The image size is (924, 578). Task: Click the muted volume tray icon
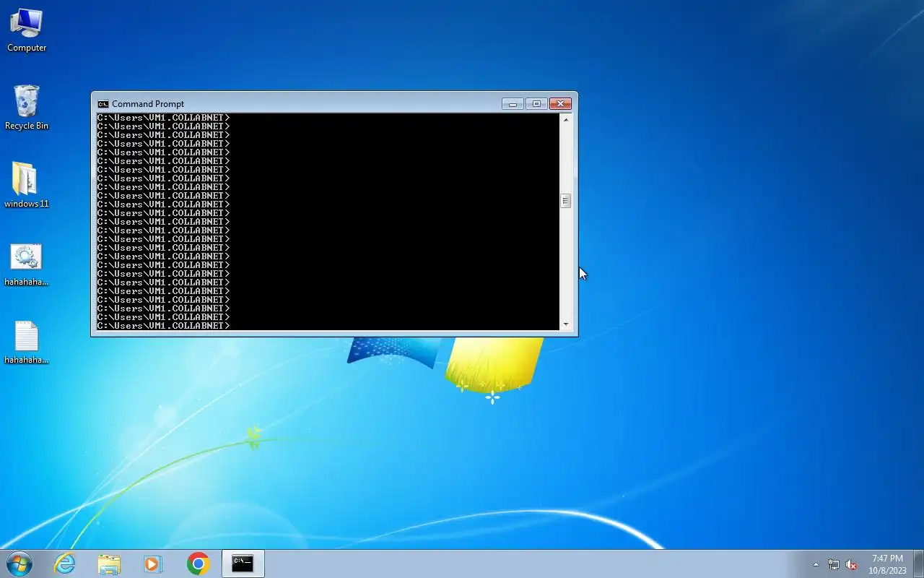852,564
